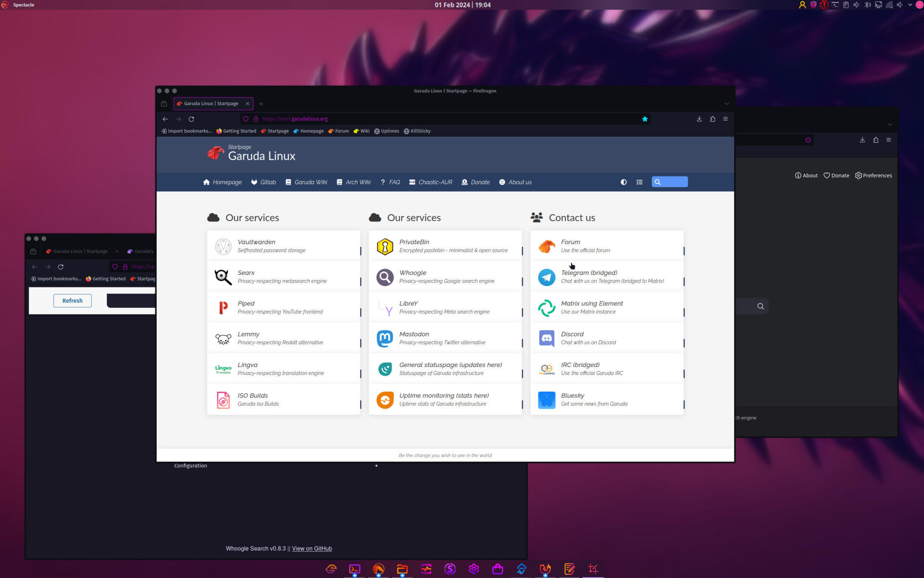This screenshot has height=578, width=924.
Task: Click the URL address bar in front window
Action: (445, 119)
